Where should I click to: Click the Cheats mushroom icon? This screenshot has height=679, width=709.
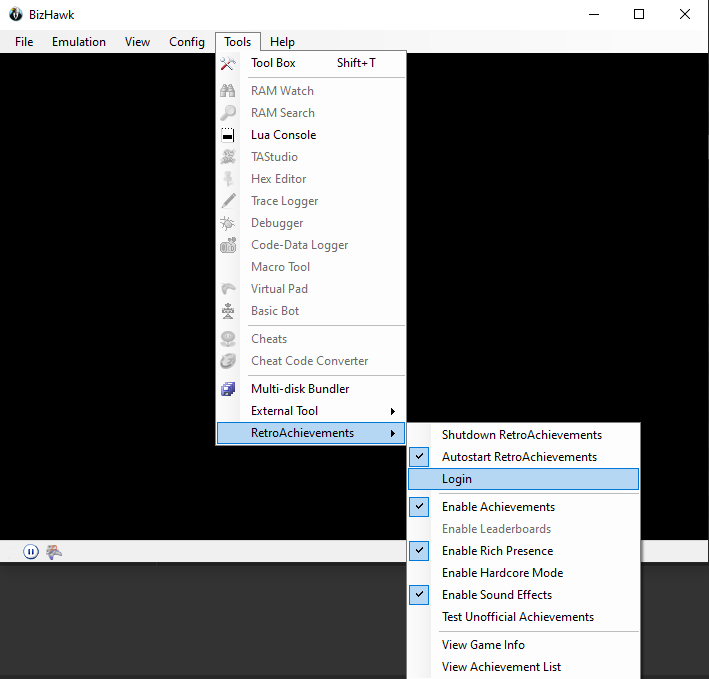tap(228, 339)
